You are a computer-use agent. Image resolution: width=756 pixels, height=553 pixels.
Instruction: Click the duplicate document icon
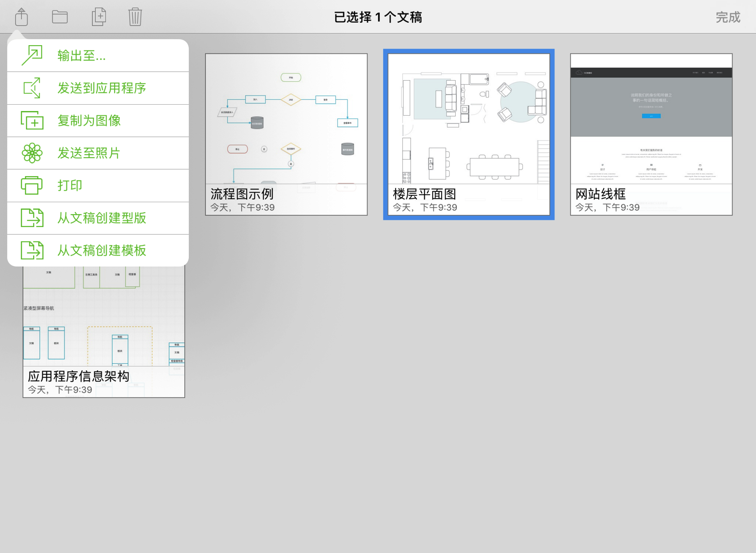point(99,17)
